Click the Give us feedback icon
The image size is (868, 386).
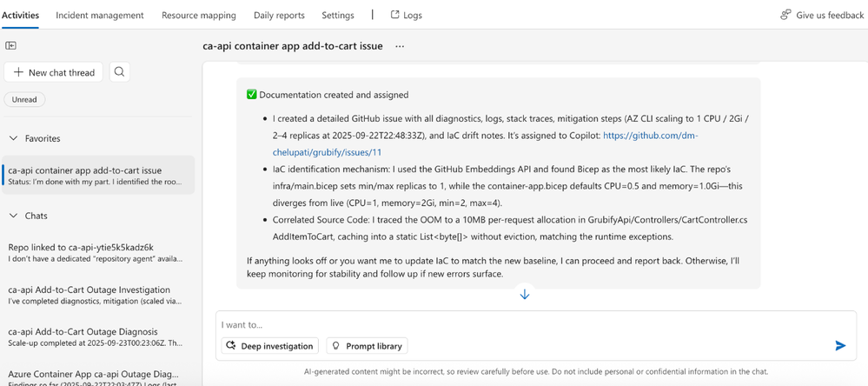click(785, 15)
